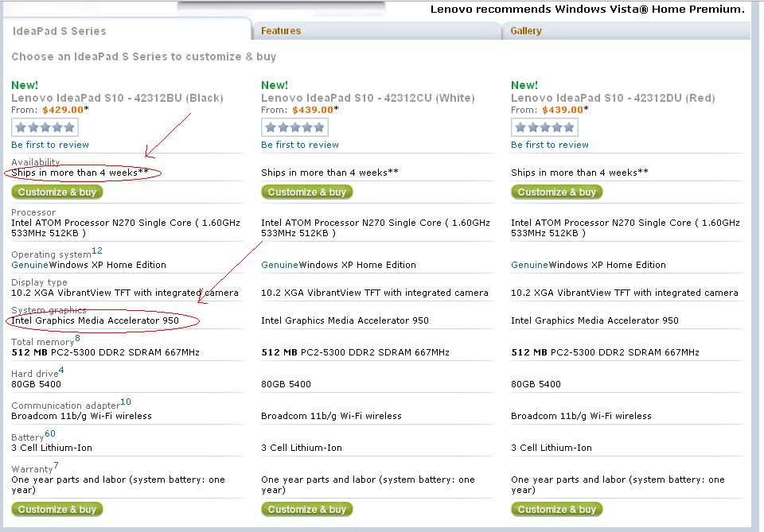Click Intel ATOM Processor text in White column
Viewport: 764px width, 532px height.
376,227
